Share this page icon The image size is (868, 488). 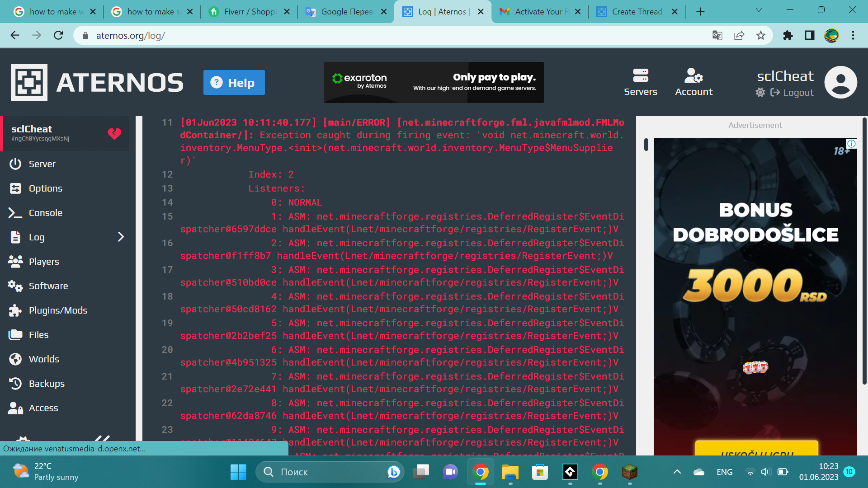point(739,35)
